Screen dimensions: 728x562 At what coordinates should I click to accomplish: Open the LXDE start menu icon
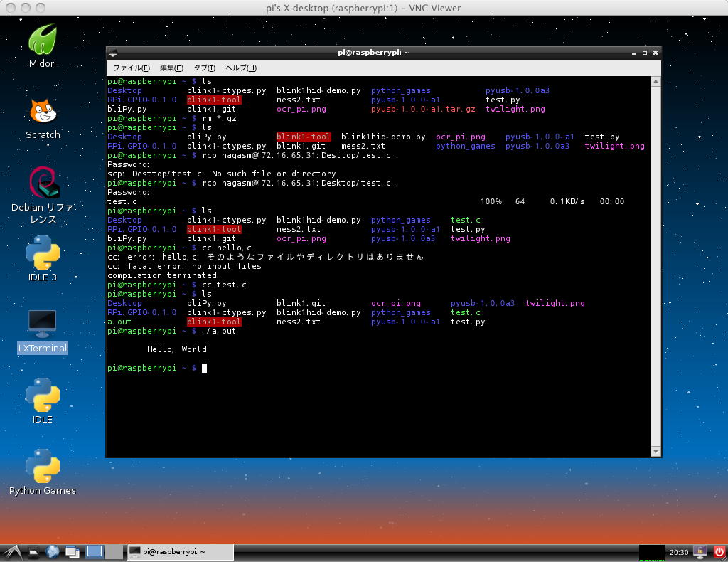11,552
